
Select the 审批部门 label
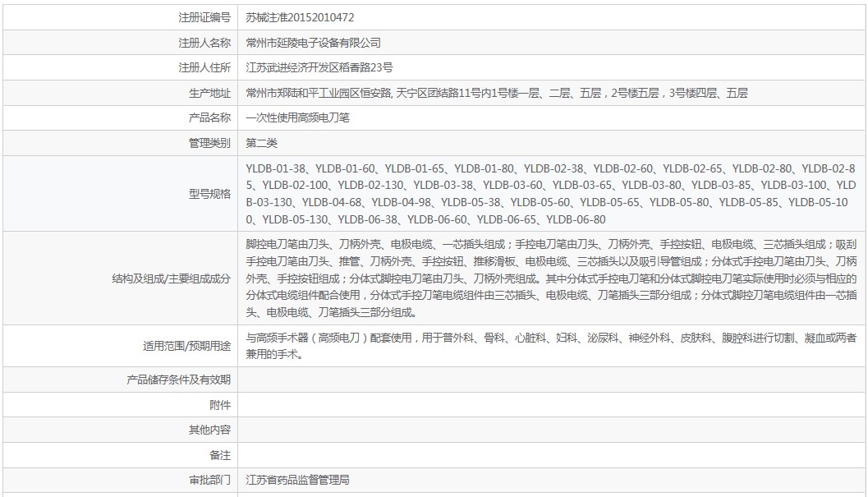[x=209, y=480]
